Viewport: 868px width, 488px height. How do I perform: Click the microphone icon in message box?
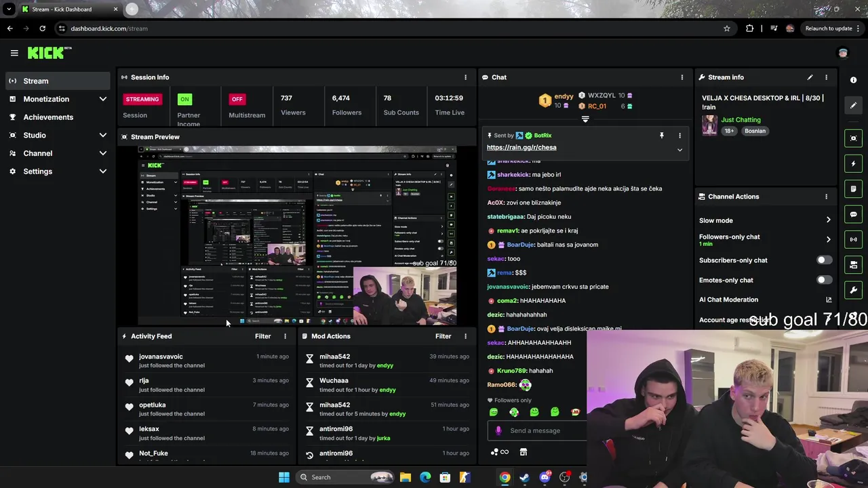click(498, 430)
